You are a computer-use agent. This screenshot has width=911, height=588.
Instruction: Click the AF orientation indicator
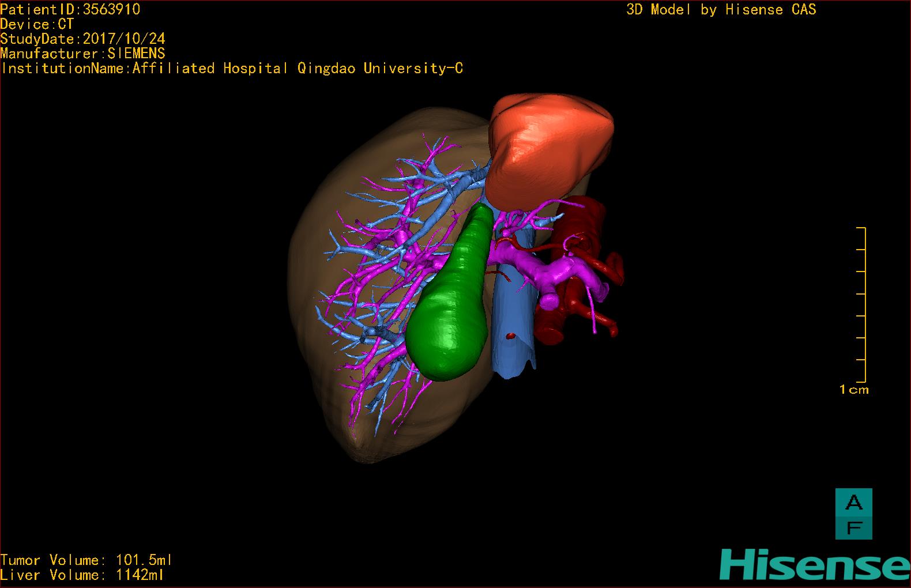[854, 514]
